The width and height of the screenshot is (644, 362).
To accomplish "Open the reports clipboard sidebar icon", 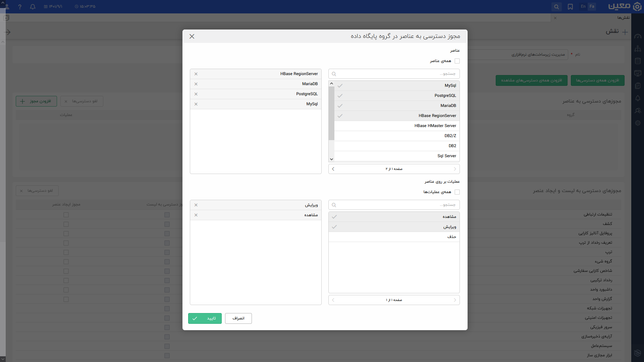I will [638, 86].
